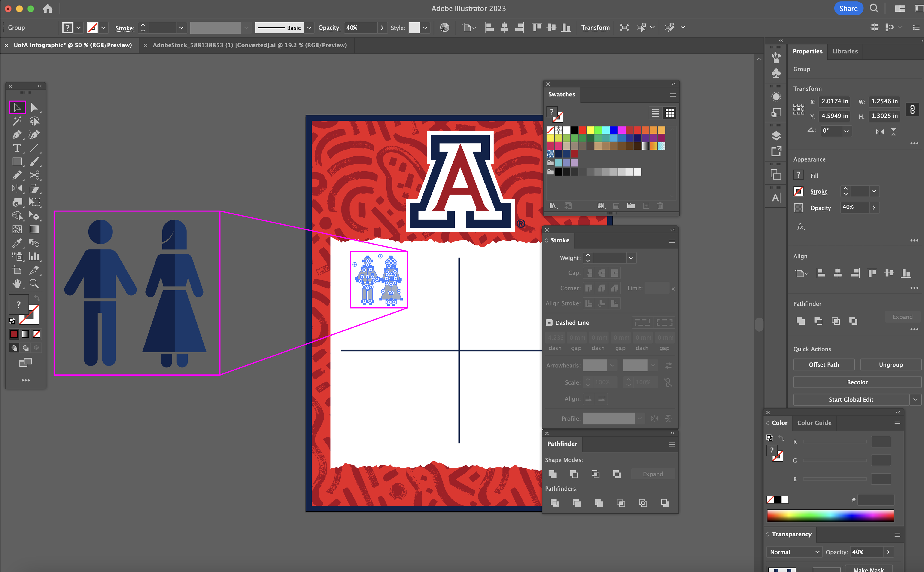
Task: Enable the Dashed Line checkbox
Action: (x=549, y=323)
